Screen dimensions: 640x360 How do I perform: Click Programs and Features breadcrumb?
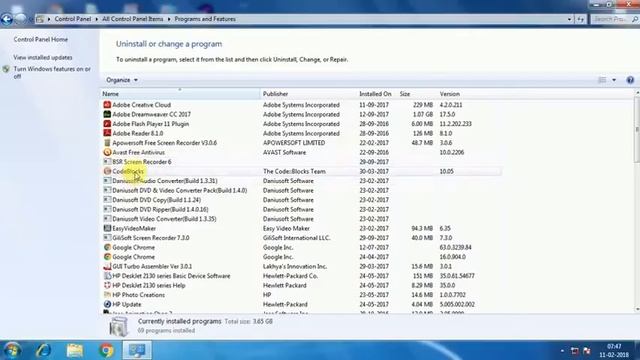[205, 19]
